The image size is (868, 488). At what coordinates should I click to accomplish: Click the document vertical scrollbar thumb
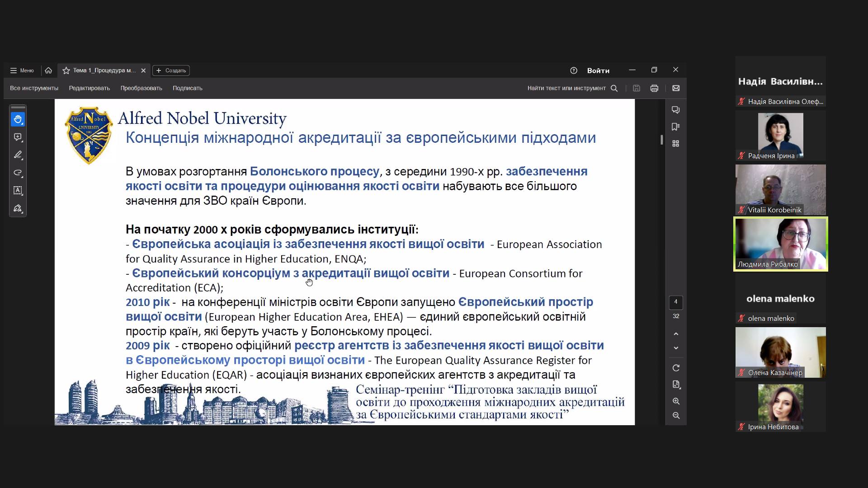[662, 140]
